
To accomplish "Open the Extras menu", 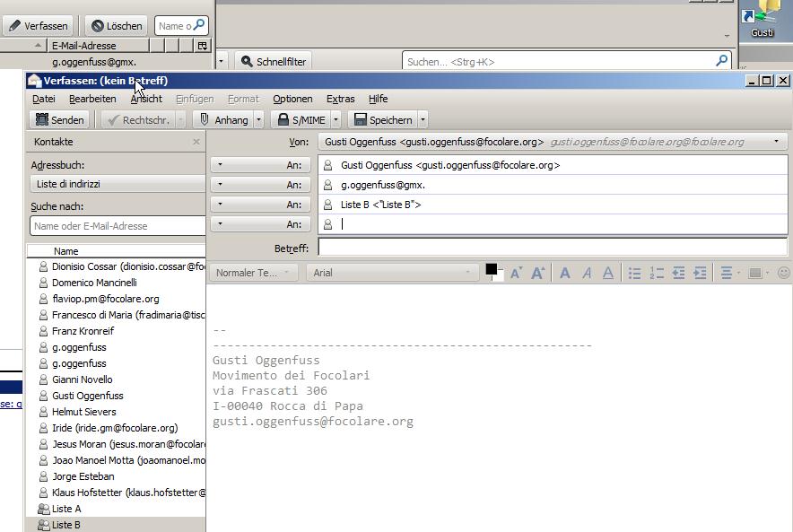I will (x=340, y=99).
